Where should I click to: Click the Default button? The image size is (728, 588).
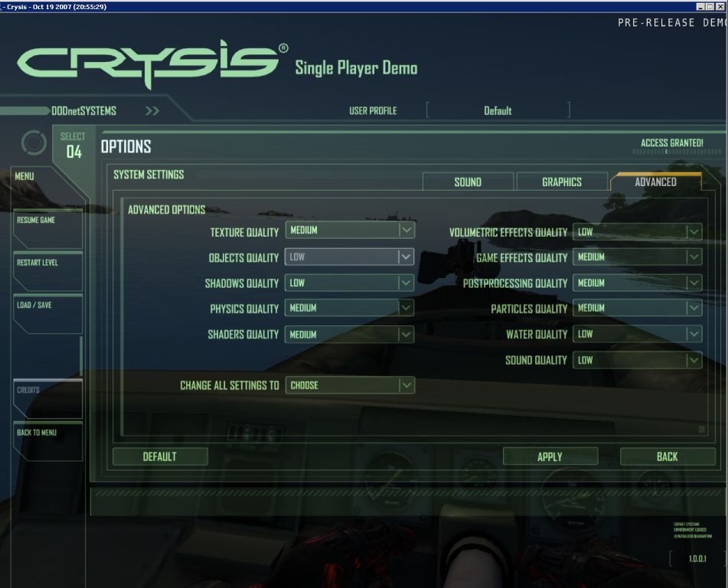tap(160, 456)
